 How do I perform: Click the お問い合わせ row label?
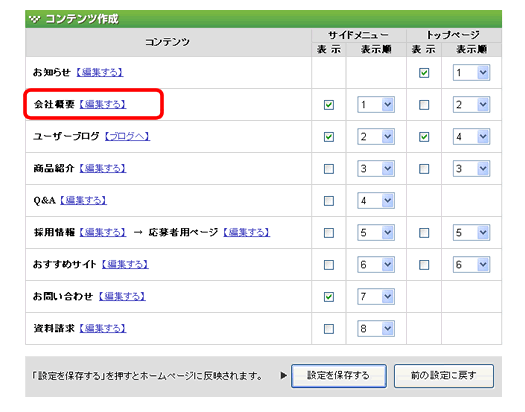tap(63, 296)
